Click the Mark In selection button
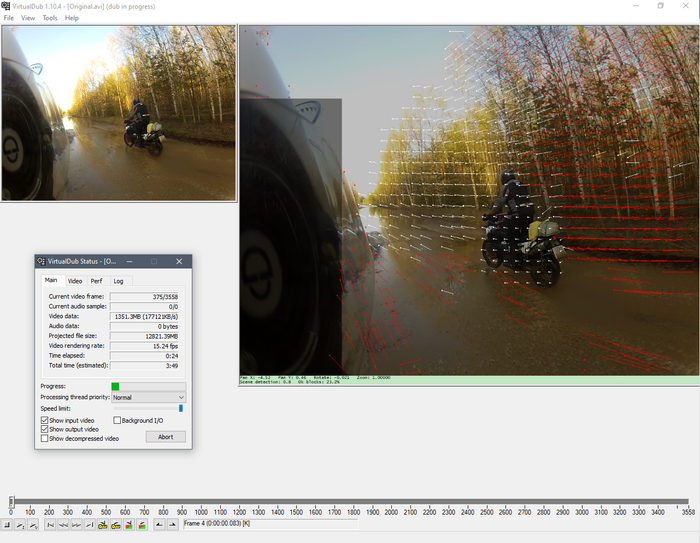This screenshot has height=543, width=700. tap(158, 524)
